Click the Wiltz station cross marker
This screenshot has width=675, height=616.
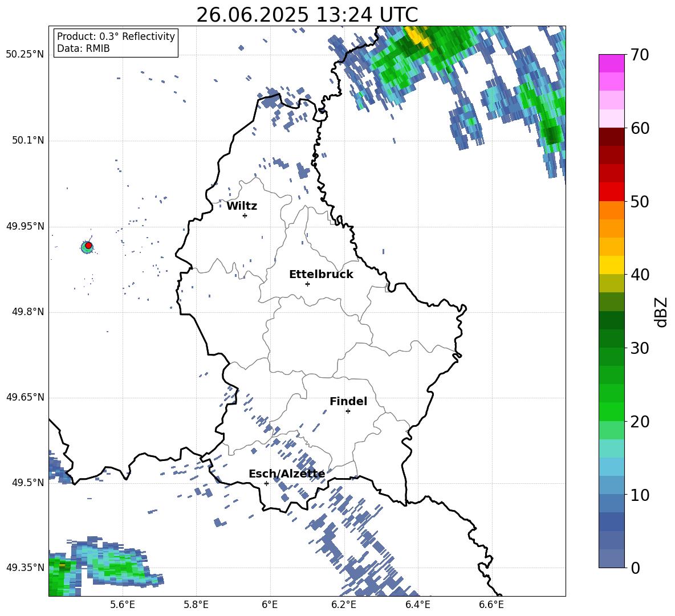245,215
